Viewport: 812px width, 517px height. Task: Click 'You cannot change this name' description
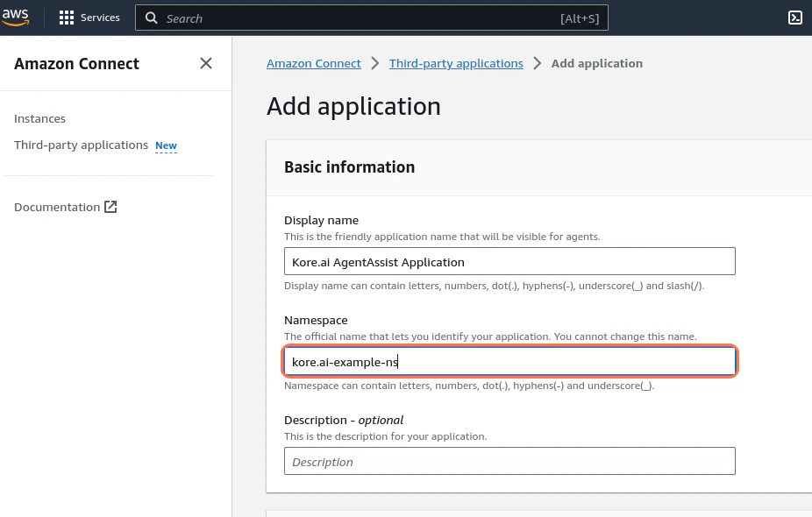pos(625,336)
